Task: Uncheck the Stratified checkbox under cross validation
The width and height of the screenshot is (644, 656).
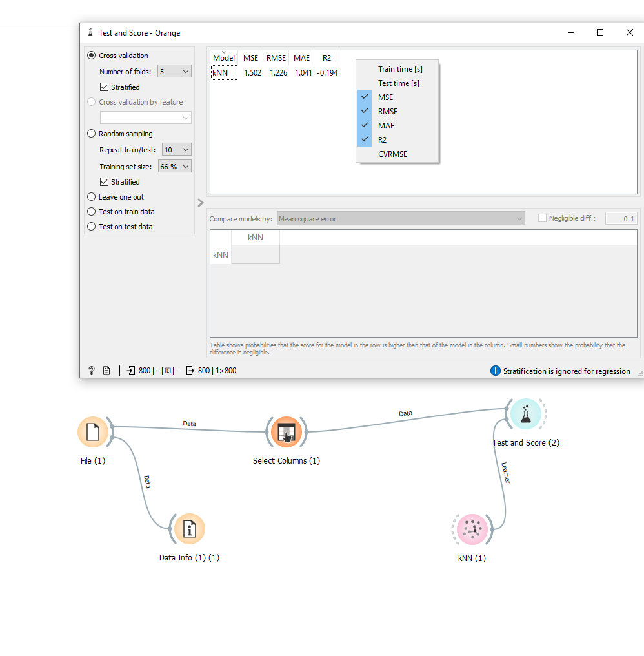Action: coord(103,87)
